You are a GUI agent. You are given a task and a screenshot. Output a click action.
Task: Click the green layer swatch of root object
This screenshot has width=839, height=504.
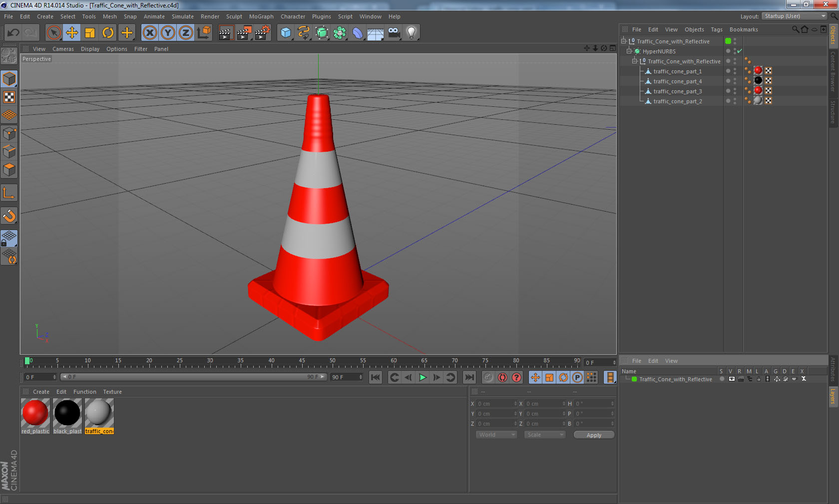728,41
